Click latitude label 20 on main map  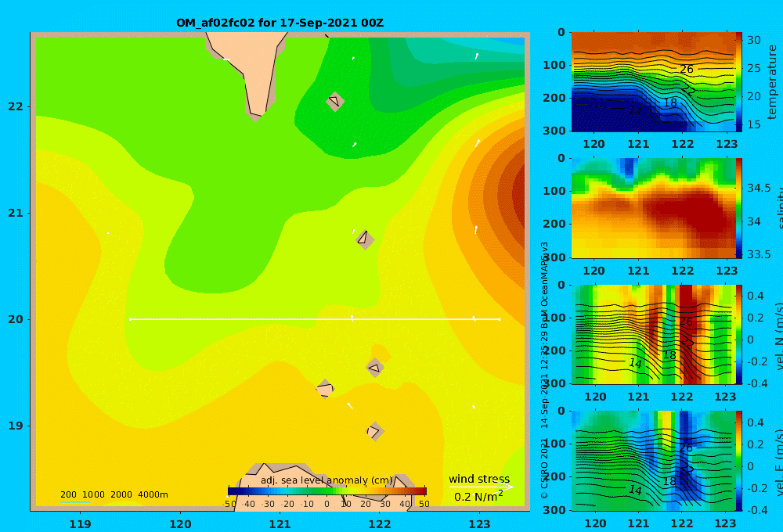click(16, 319)
